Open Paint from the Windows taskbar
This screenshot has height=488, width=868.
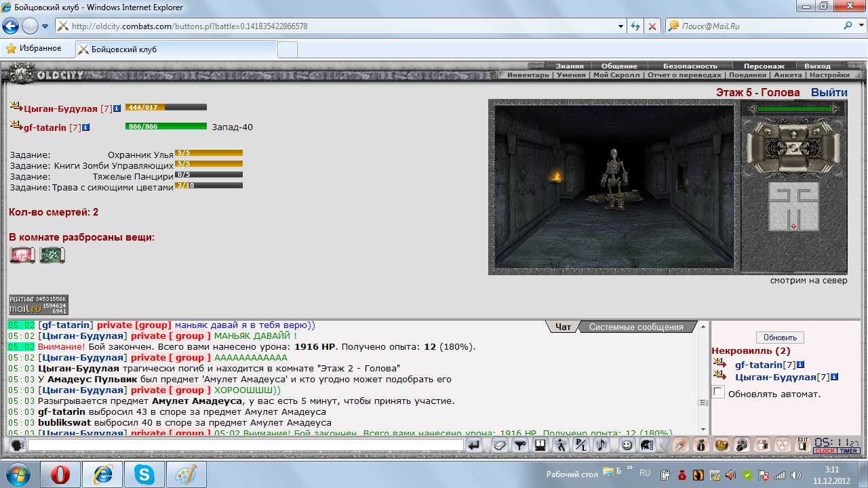click(186, 474)
